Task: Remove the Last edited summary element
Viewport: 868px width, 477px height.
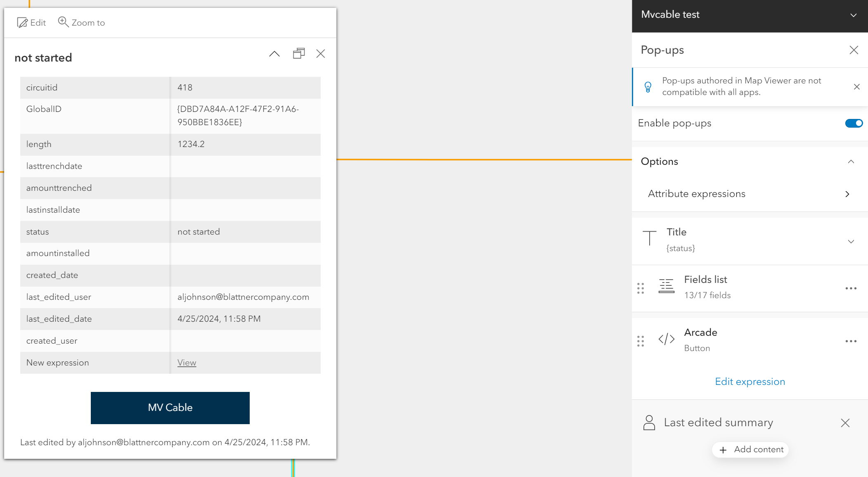Action: point(845,423)
